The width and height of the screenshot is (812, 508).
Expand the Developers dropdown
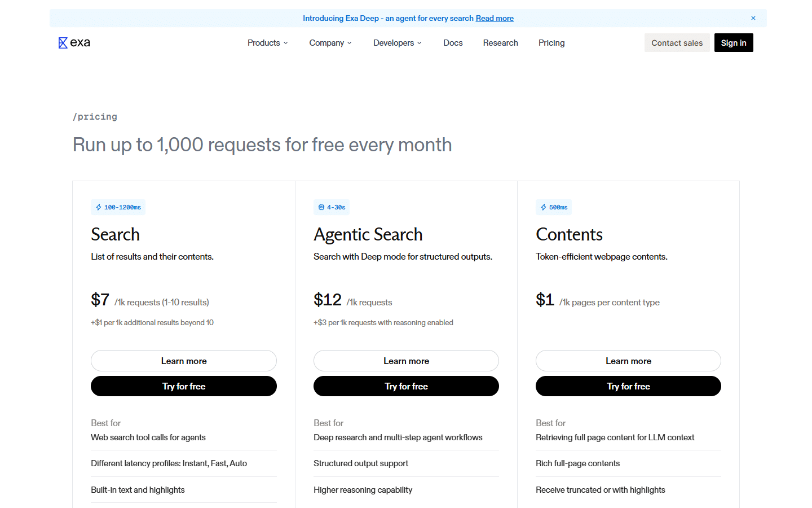coord(397,42)
